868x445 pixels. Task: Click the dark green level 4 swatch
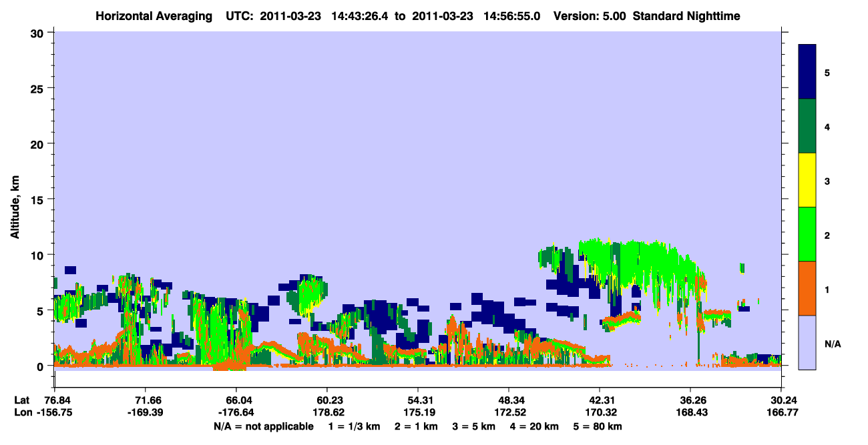coord(807,126)
